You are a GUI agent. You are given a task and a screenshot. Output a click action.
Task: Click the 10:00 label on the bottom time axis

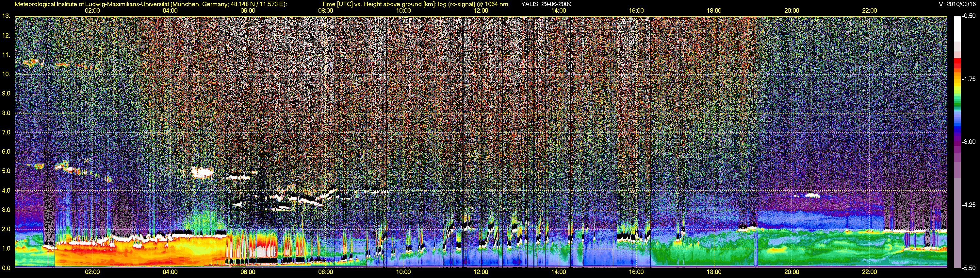[x=403, y=272]
